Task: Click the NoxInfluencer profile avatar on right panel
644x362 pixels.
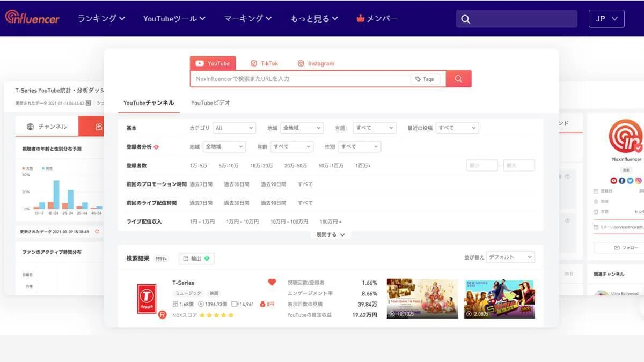Action: [626, 136]
